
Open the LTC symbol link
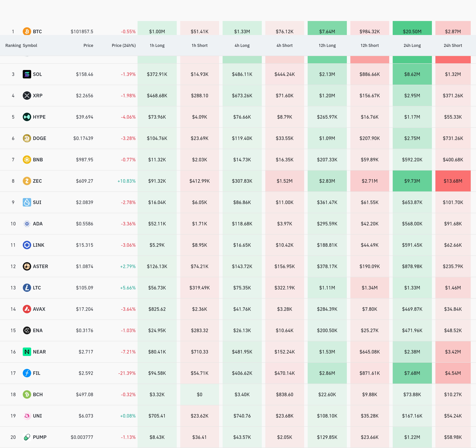[x=37, y=288]
